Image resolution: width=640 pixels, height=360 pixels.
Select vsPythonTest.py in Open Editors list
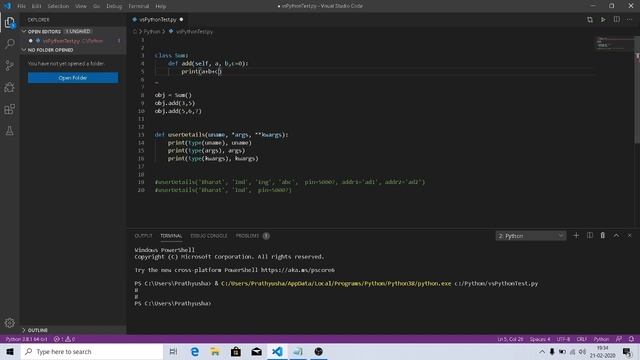(73, 41)
